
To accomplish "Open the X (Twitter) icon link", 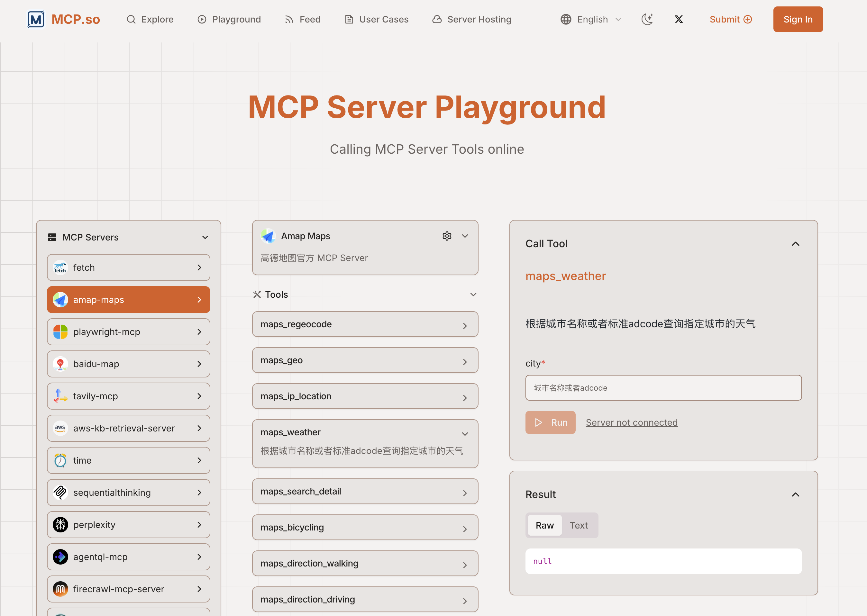I will tap(679, 19).
